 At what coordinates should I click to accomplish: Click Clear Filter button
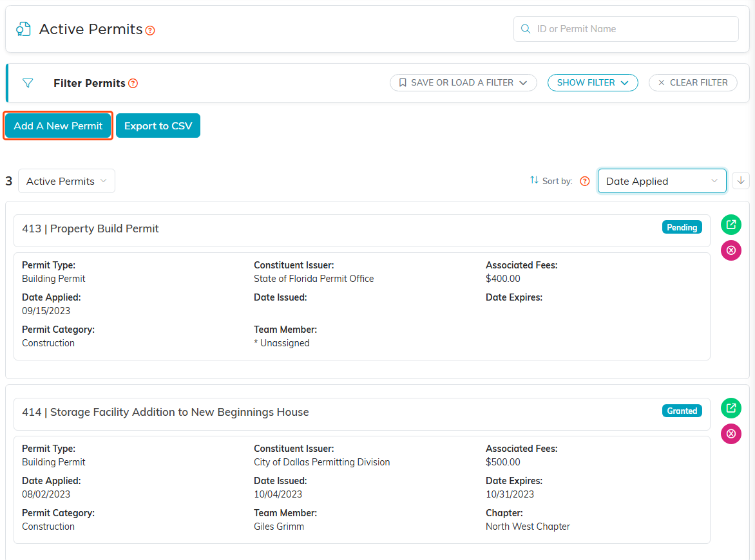[693, 83]
